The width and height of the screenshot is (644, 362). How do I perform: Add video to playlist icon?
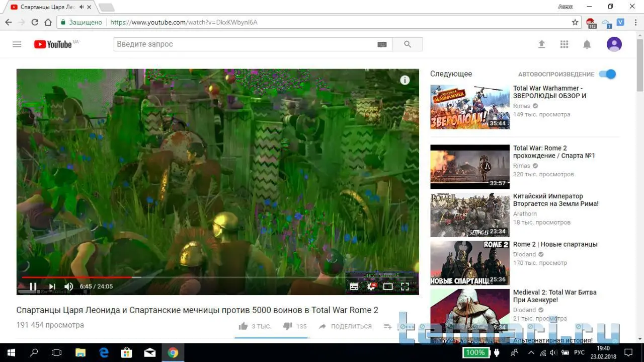coord(388,326)
